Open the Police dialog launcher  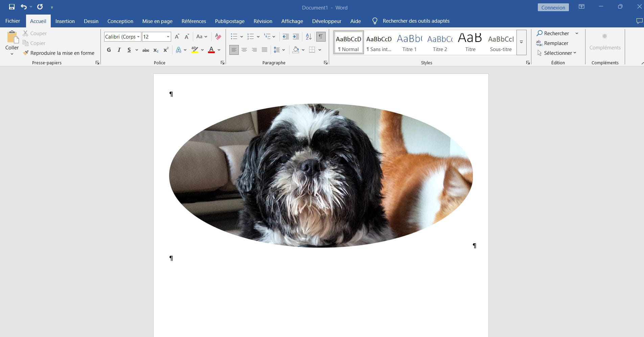point(223,63)
